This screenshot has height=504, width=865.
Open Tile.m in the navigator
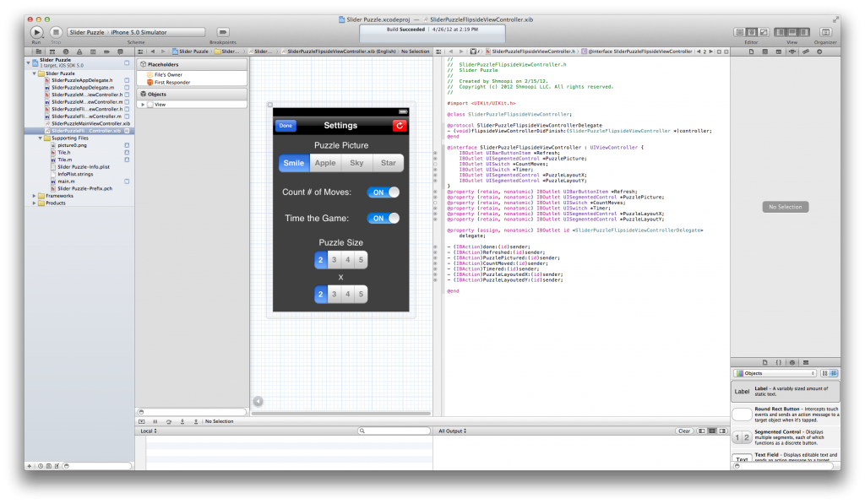click(65, 160)
